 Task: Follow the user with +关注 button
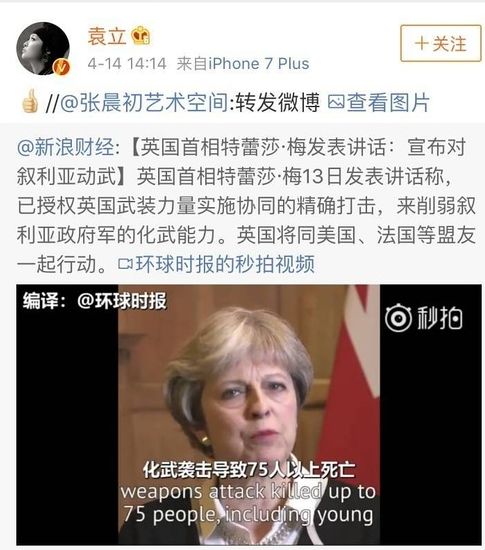tap(440, 43)
